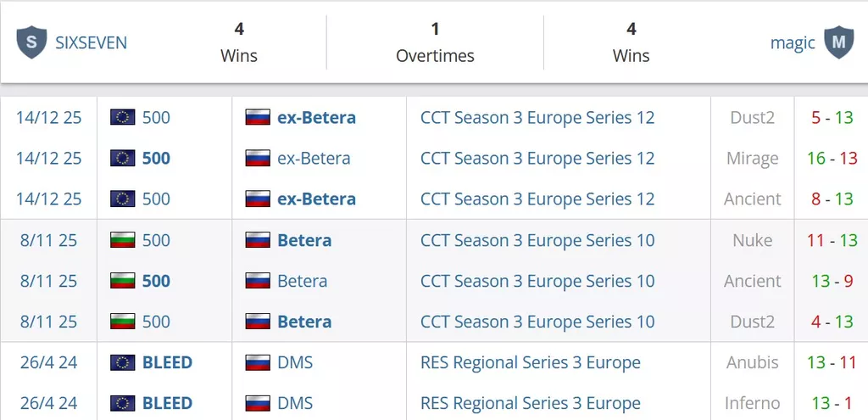868x420 pixels.
Task: Open magic team page link
Action: pos(793,42)
